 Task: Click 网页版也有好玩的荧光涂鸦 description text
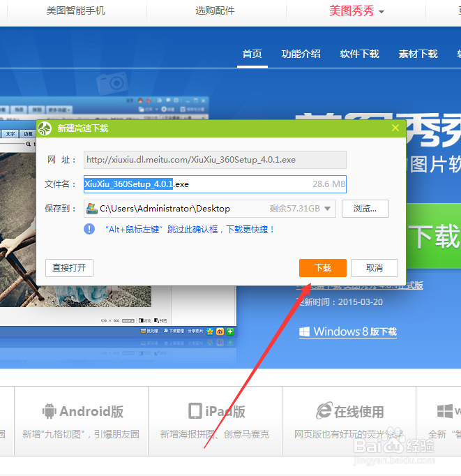click(x=349, y=434)
